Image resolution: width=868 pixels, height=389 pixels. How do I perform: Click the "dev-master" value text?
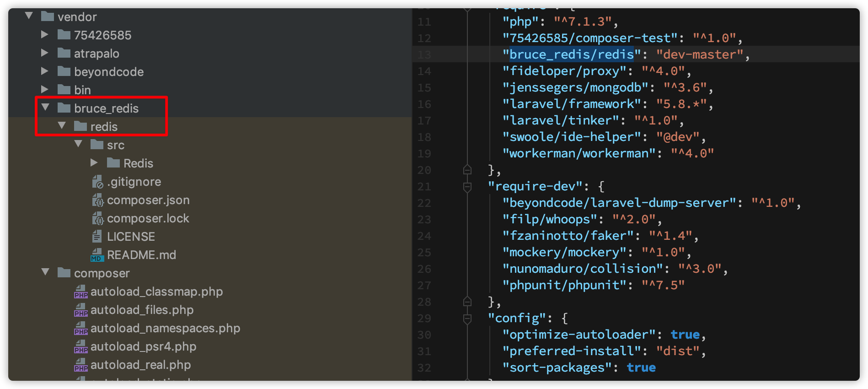pyautogui.click(x=699, y=54)
